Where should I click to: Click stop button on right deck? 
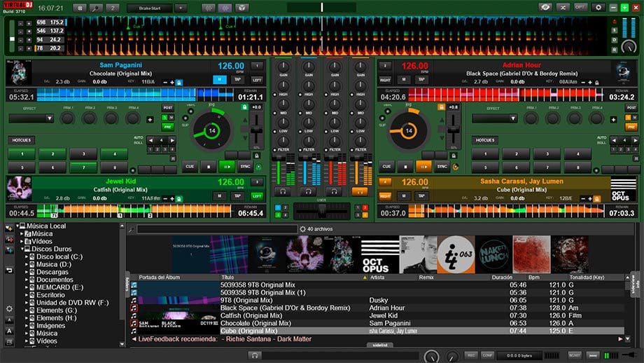coord(405,167)
